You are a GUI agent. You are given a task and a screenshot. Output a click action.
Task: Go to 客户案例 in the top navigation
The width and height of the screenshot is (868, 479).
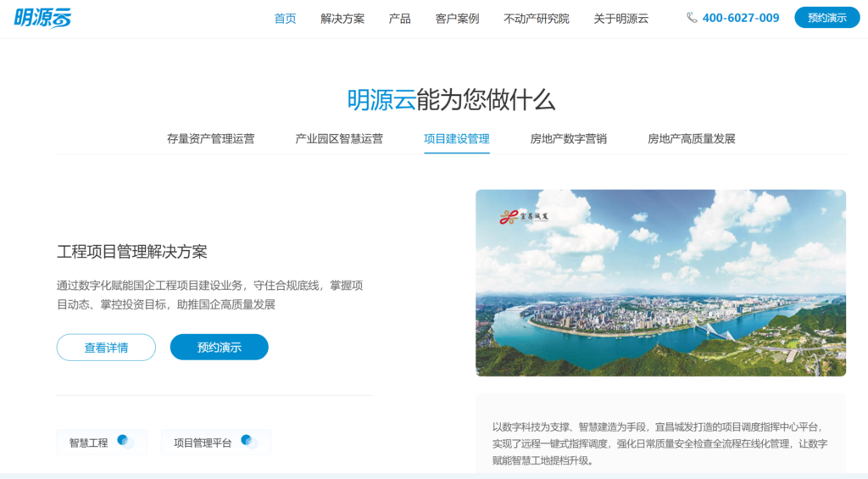coord(457,18)
